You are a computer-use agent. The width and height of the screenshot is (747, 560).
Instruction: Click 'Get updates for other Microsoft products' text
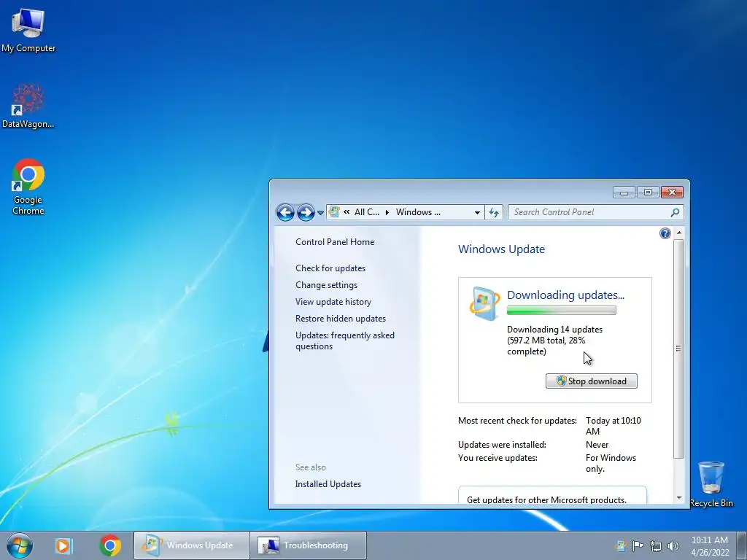point(546,499)
